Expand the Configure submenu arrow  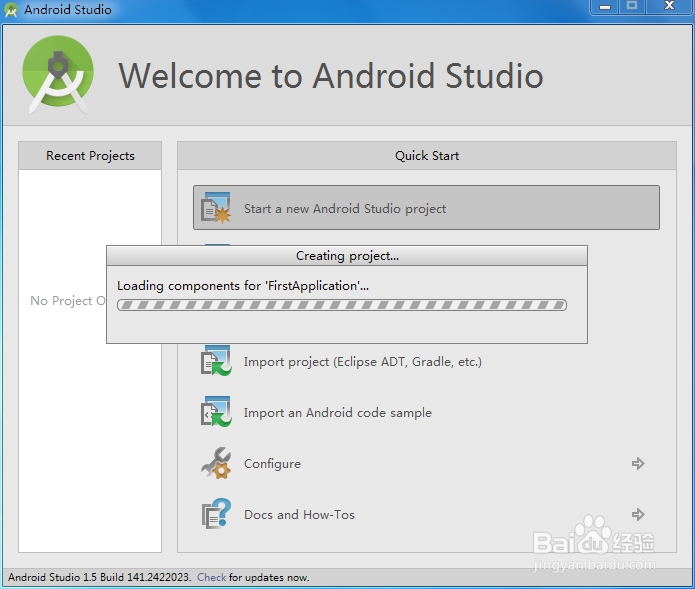tap(638, 464)
